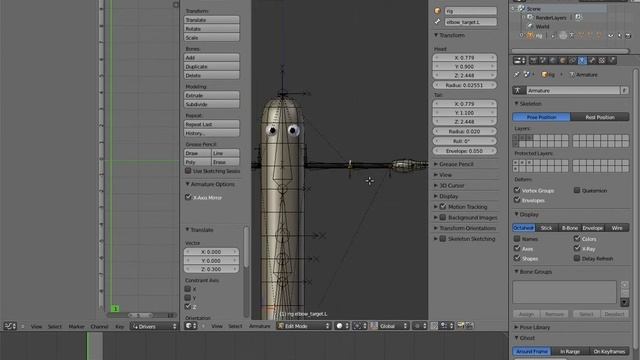Click the Extrude button
Screen dimensions: 640x360
click(x=211, y=95)
